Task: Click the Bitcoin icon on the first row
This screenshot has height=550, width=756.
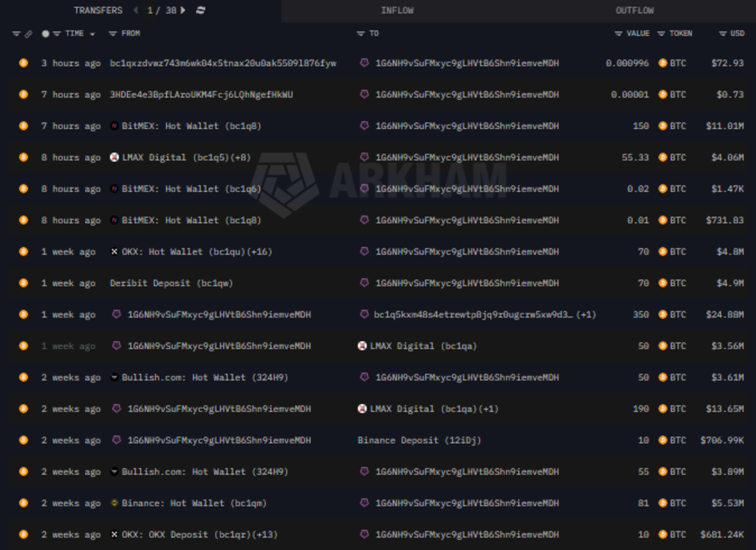Action: coord(23,63)
